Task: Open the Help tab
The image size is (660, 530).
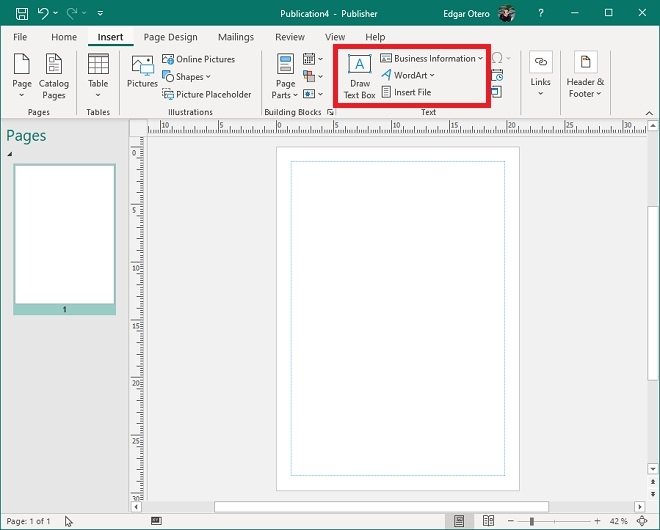Action: (x=375, y=37)
